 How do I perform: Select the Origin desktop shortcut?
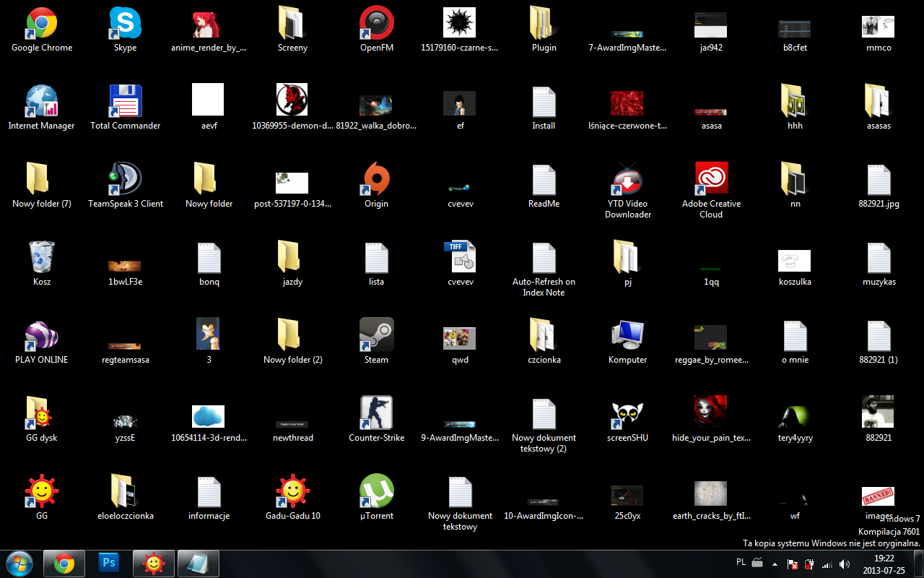point(377,180)
